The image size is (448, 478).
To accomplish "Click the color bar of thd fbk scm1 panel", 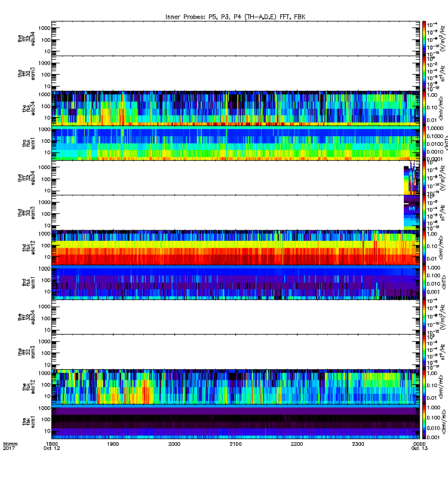I will pos(424,282).
